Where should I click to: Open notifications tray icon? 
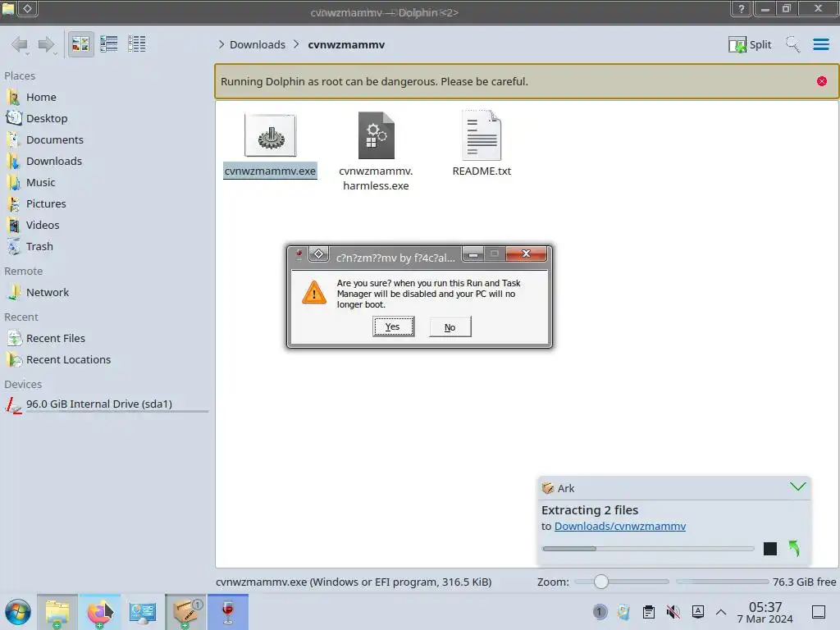(x=600, y=612)
